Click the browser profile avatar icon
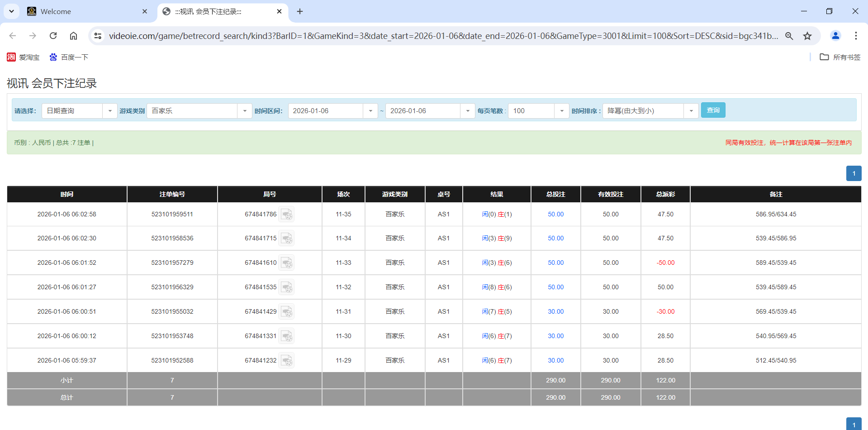 click(835, 36)
